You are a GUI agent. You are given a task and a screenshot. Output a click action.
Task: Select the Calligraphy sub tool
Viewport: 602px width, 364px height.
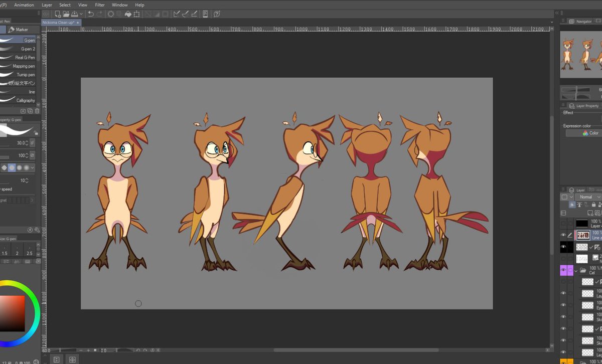(x=18, y=100)
